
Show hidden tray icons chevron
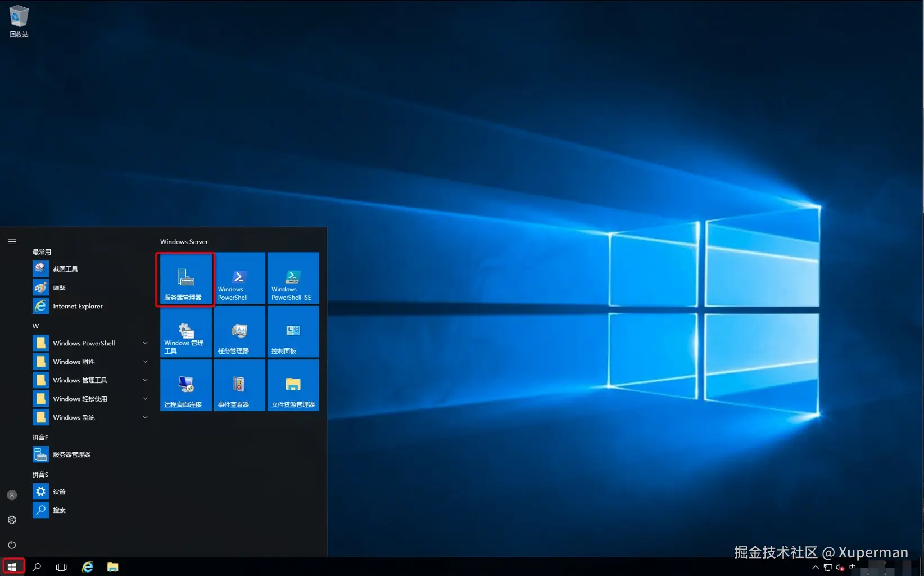click(816, 568)
